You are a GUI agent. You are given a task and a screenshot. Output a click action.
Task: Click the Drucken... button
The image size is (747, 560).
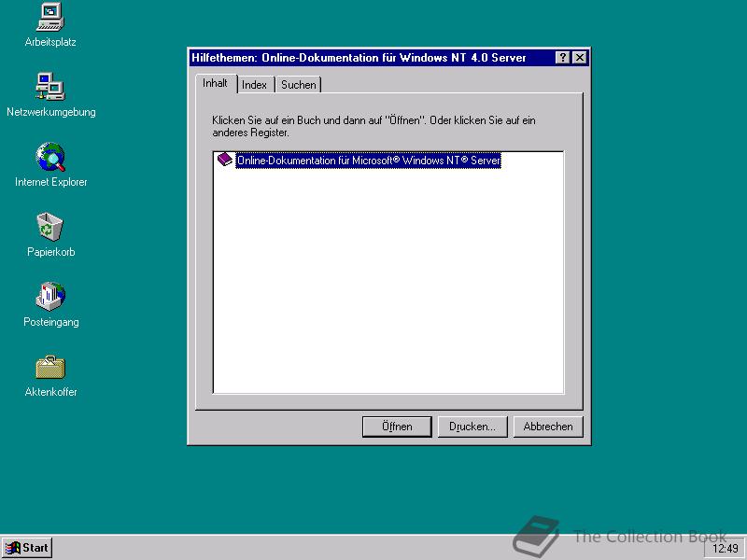click(472, 427)
